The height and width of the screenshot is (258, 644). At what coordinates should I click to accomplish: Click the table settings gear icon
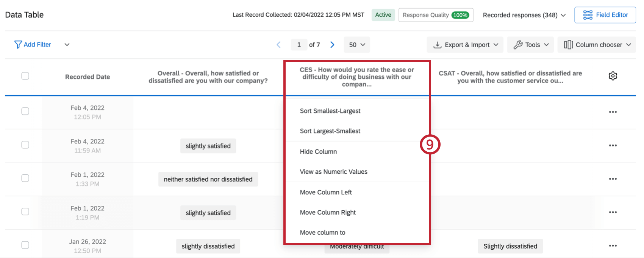[x=613, y=76]
